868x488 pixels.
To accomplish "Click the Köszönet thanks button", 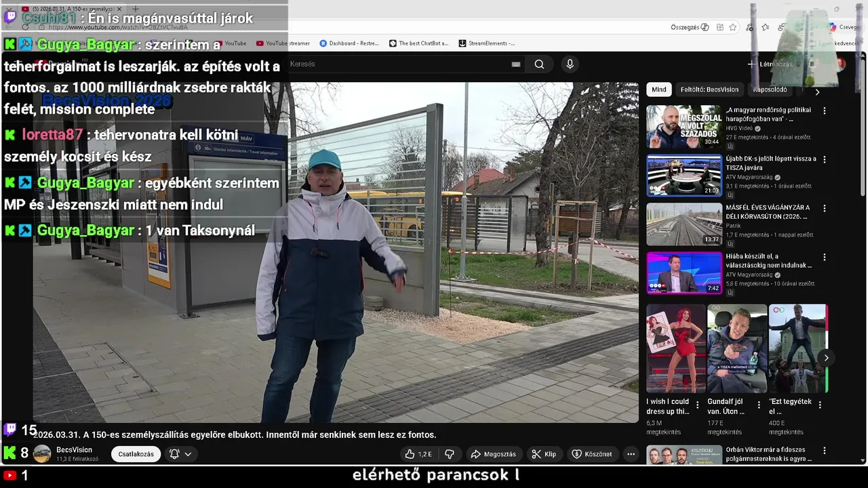I will [592, 454].
